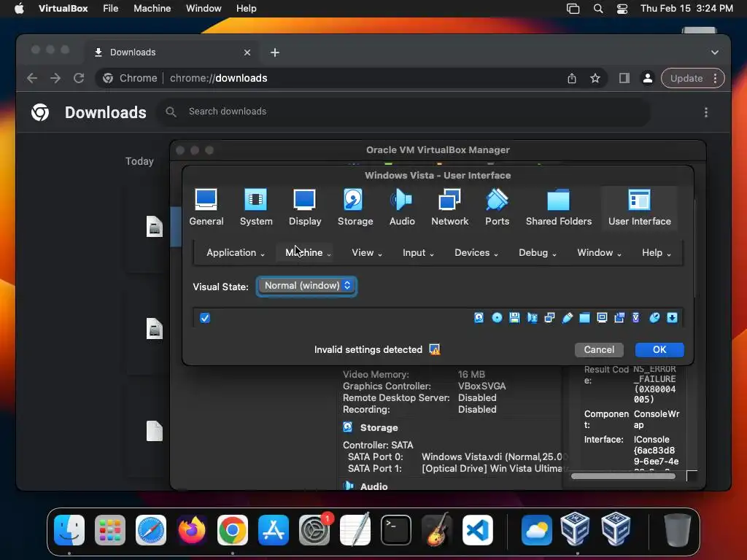
Task: Open Chrome from the Dock
Action: pyautogui.click(x=233, y=530)
